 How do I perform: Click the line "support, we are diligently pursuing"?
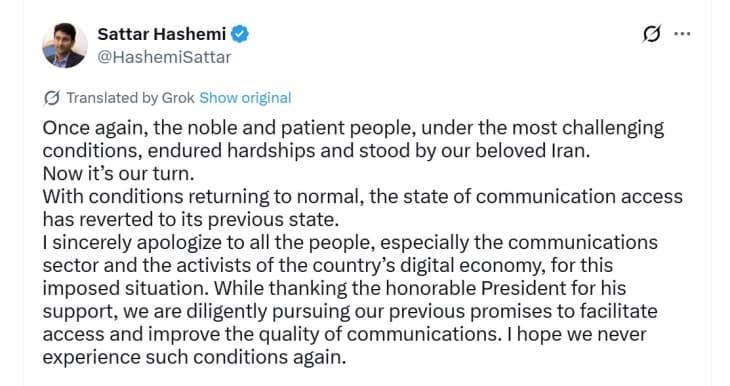pyautogui.click(x=350, y=312)
